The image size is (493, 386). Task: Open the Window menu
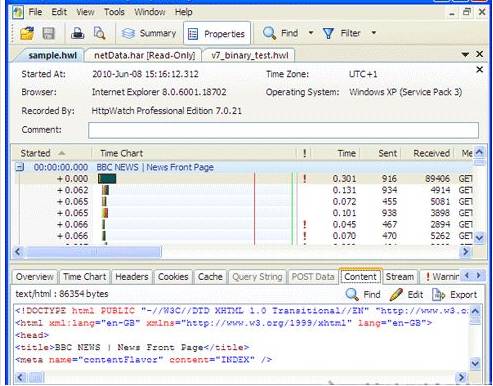(x=150, y=12)
